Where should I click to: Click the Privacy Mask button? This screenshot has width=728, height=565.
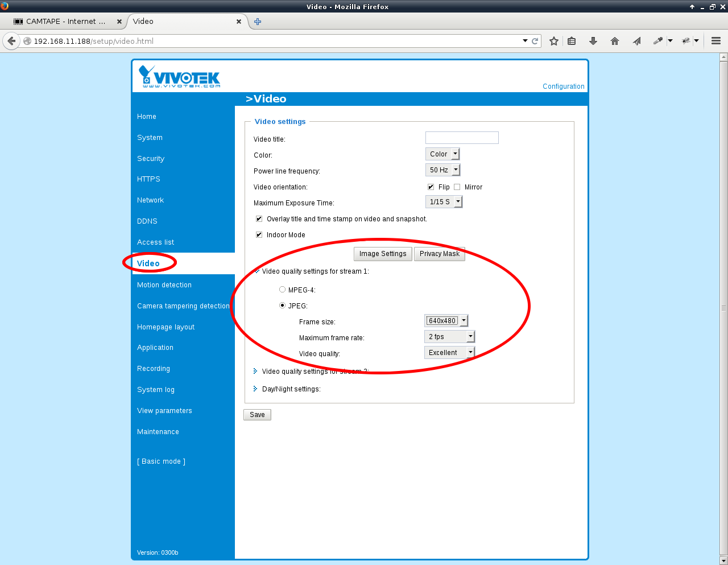click(x=440, y=254)
